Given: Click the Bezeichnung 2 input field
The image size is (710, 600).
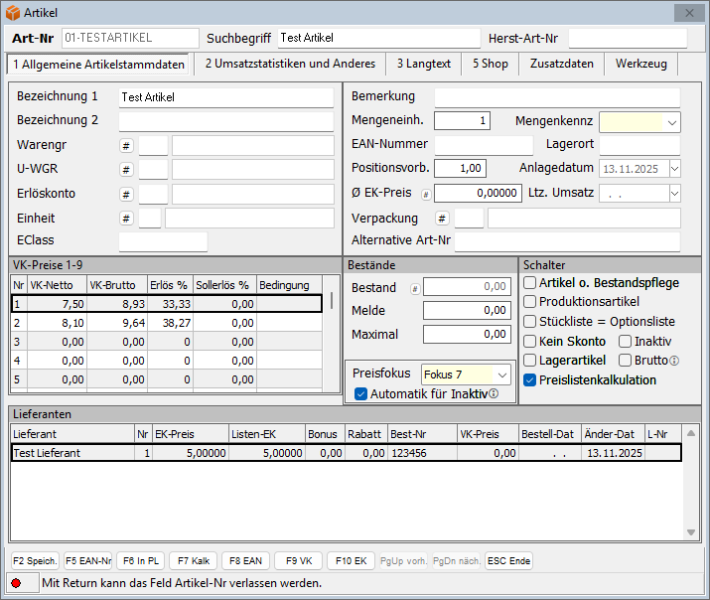Looking at the screenshot, I should pyautogui.click(x=225, y=121).
